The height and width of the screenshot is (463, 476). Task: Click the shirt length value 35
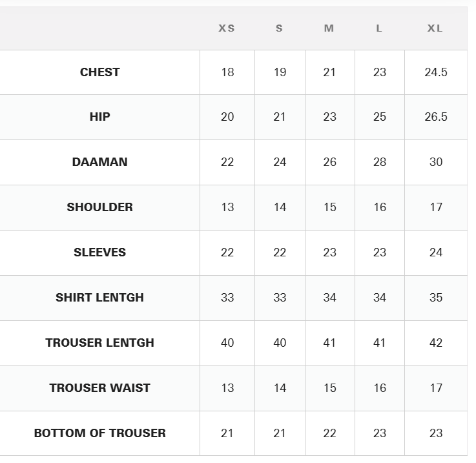point(436,298)
